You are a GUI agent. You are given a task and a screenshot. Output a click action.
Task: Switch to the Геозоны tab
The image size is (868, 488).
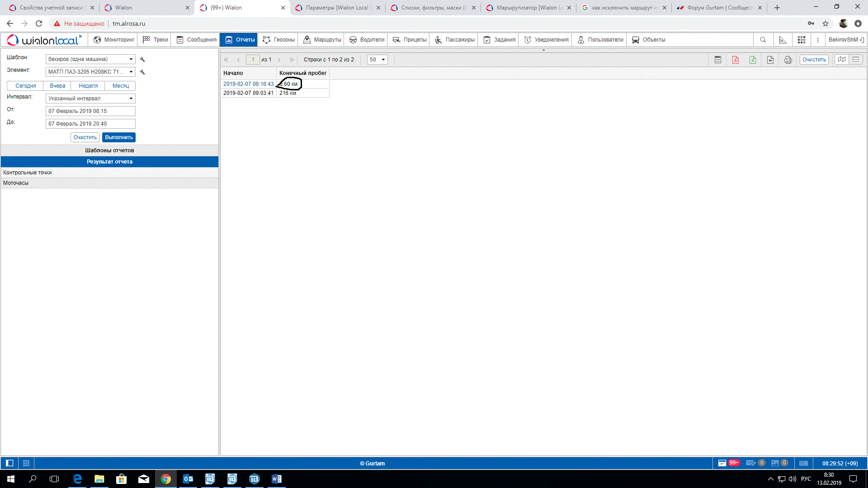[x=278, y=40]
